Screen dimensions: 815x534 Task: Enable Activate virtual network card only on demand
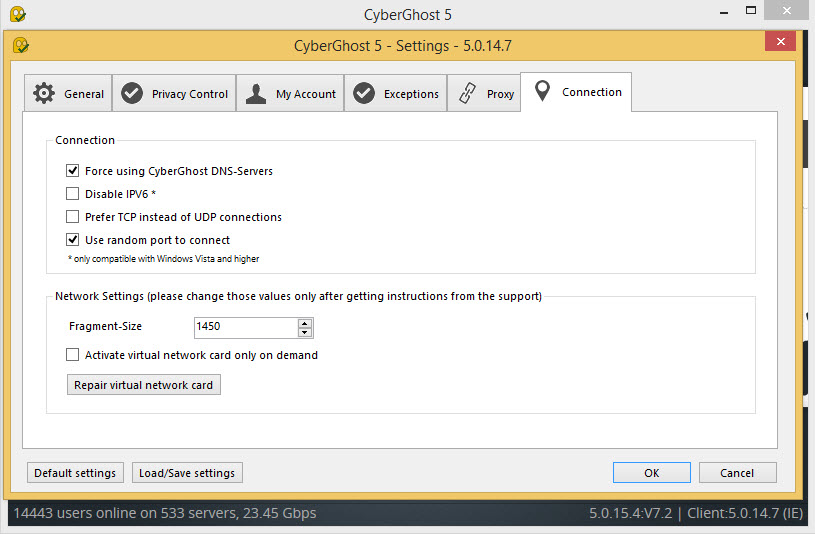click(x=72, y=355)
